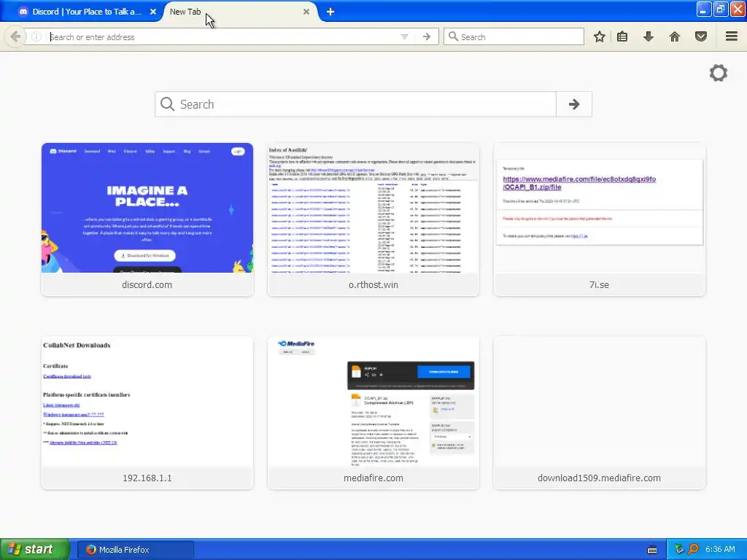Open the Pocket save icon
The height and width of the screenshot is (560, 747).
[700, 36]
